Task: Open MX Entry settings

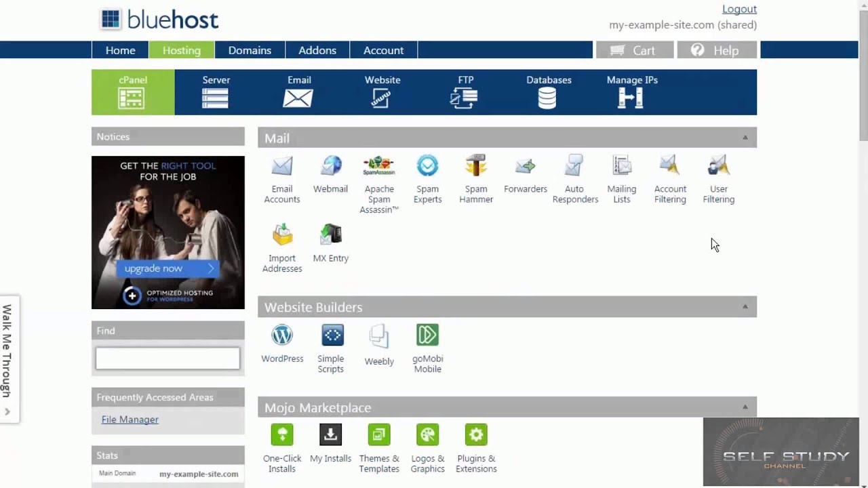Action: tap(330, 244)
